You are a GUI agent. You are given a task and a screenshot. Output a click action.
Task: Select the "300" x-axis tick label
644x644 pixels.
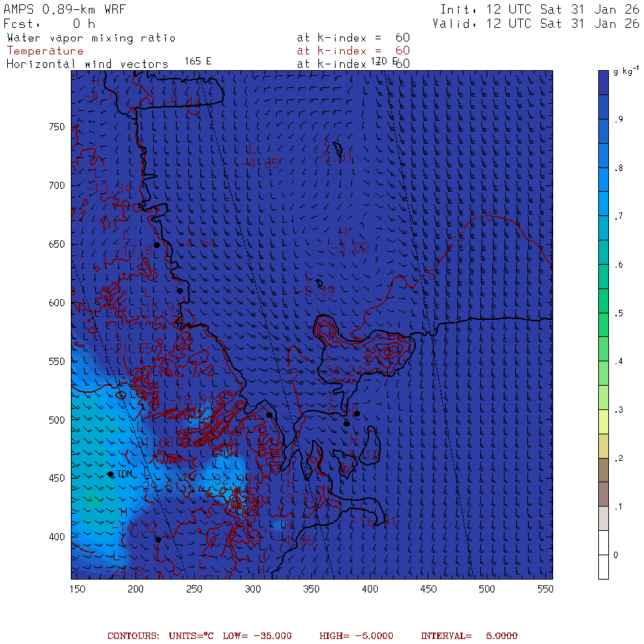[x=253, y=589]
